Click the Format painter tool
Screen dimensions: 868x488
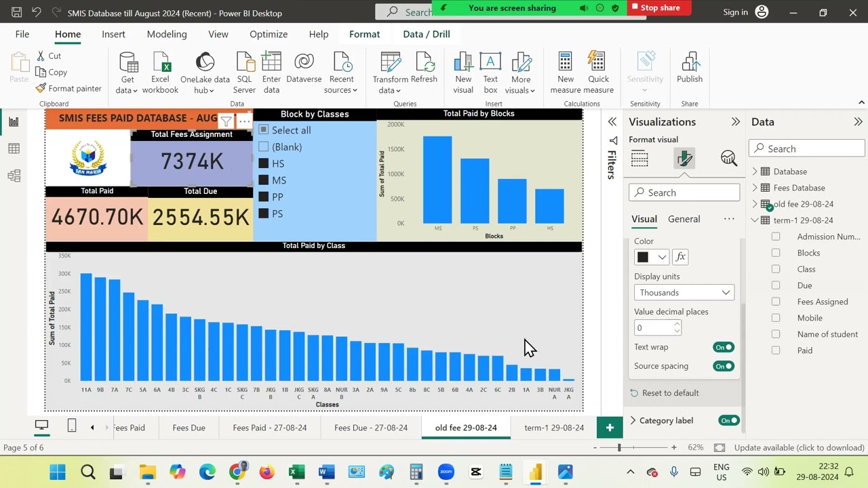click(68, 88)
